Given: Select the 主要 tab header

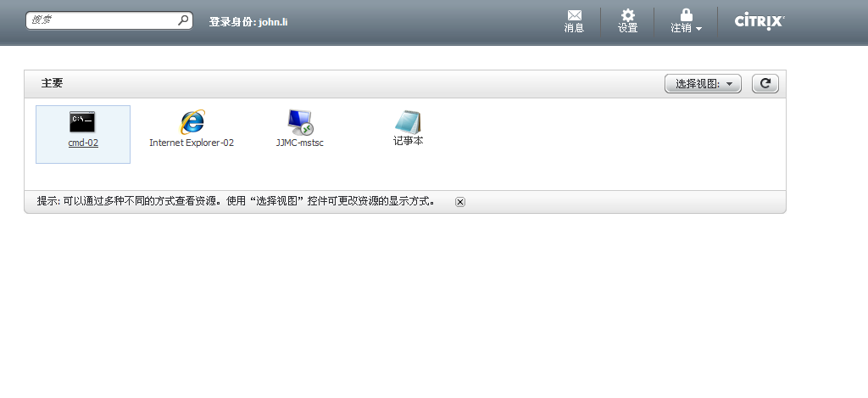Looking at the screenshot, I should point(52,83).
